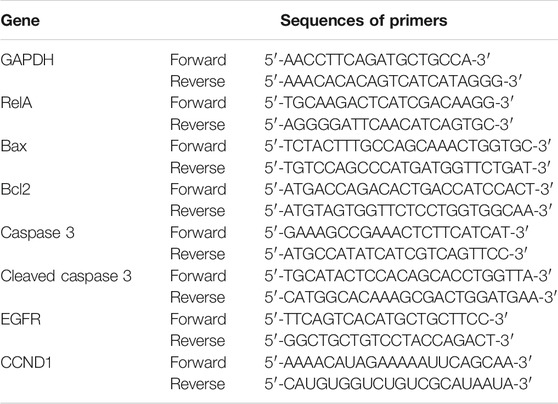558x404 pixels.
Task: Click the RelA forward sequence TGCAAGACTCATCGACAAGG
Action: tap(389, 103)
